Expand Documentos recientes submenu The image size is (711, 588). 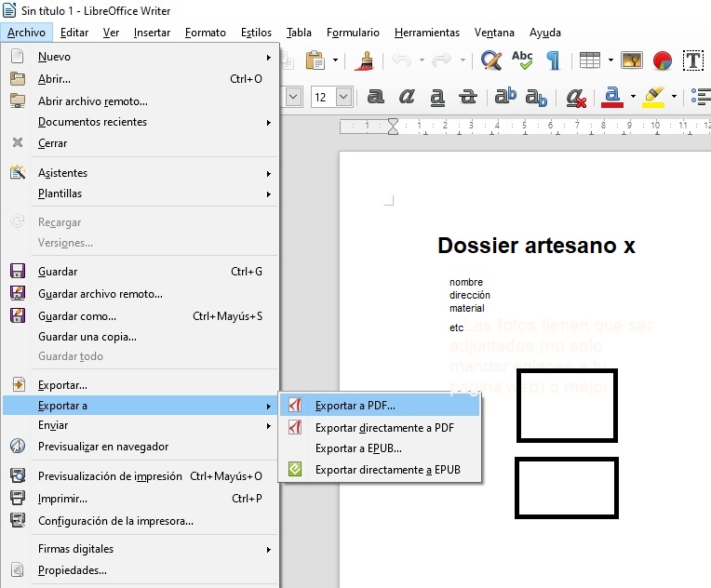point(141,122)
